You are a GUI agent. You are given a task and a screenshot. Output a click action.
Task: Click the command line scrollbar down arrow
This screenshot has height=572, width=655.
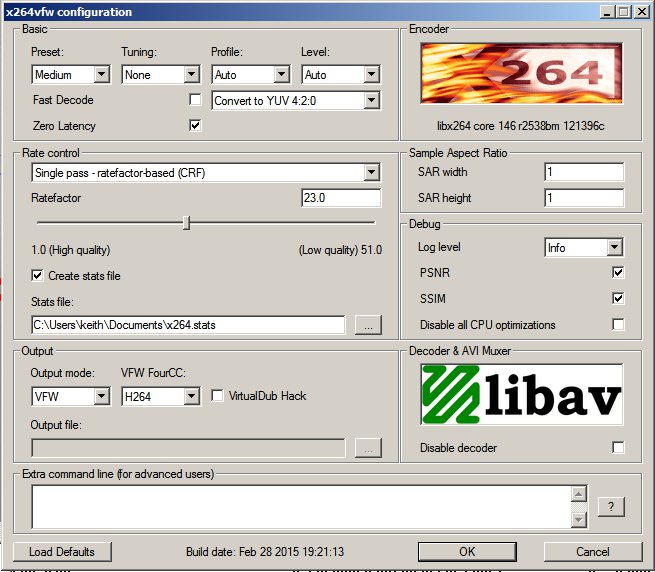pos(579,520)
